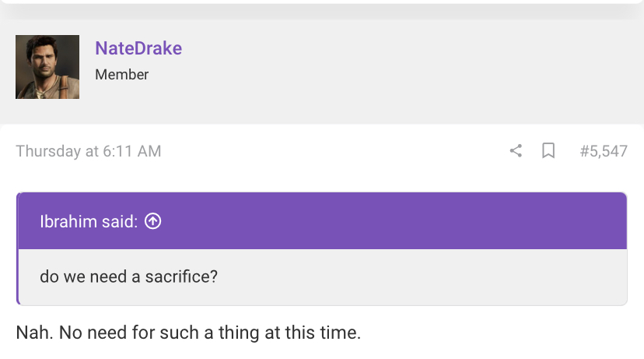The image size is (644, 359).
Task: Click the Thursday at 6:11 AM timestamp
Action: point(89,151)
